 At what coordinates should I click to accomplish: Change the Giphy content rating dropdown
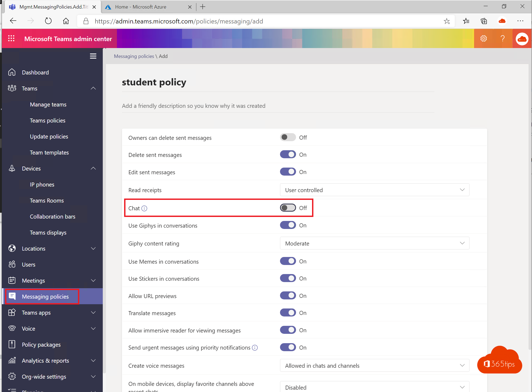click(x=375, y=243)
